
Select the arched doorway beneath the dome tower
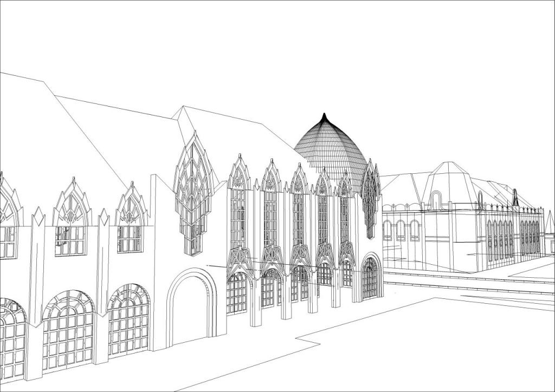(370, 277)
